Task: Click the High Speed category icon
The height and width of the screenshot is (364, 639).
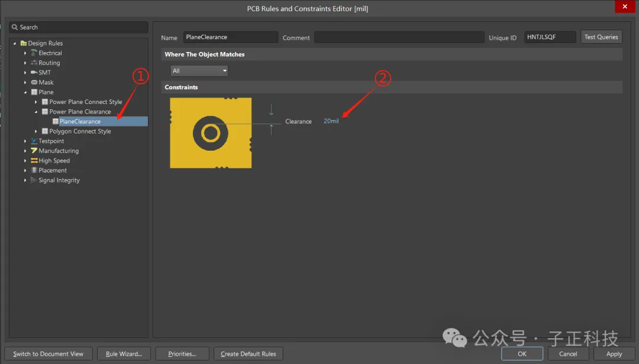Action: tap(34, 160)
